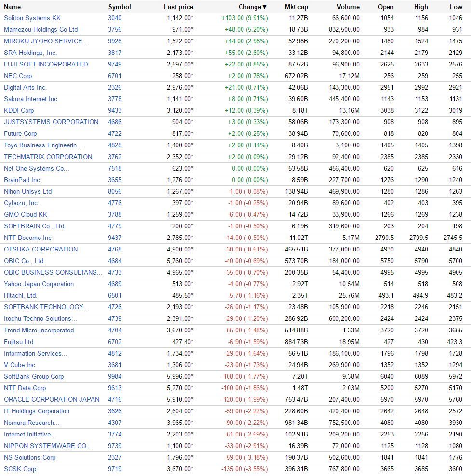Open Toyo Business Engineering link

[x=43, y=145]
